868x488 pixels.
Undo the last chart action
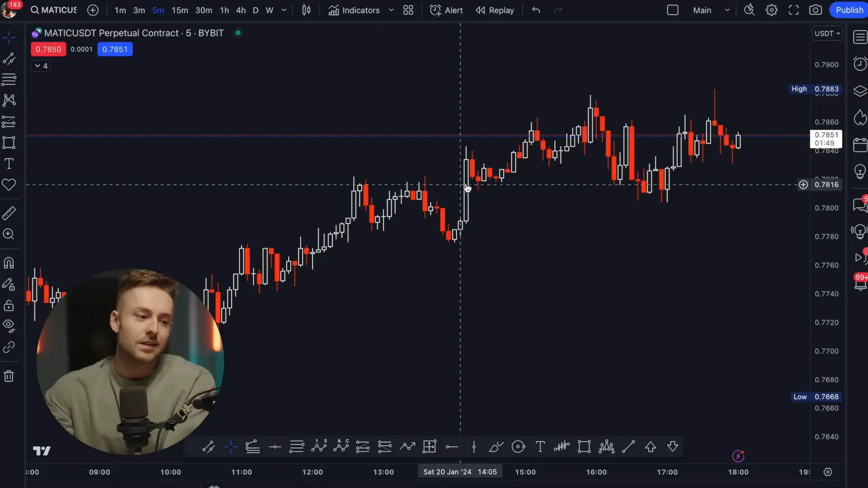coord(536,10)
